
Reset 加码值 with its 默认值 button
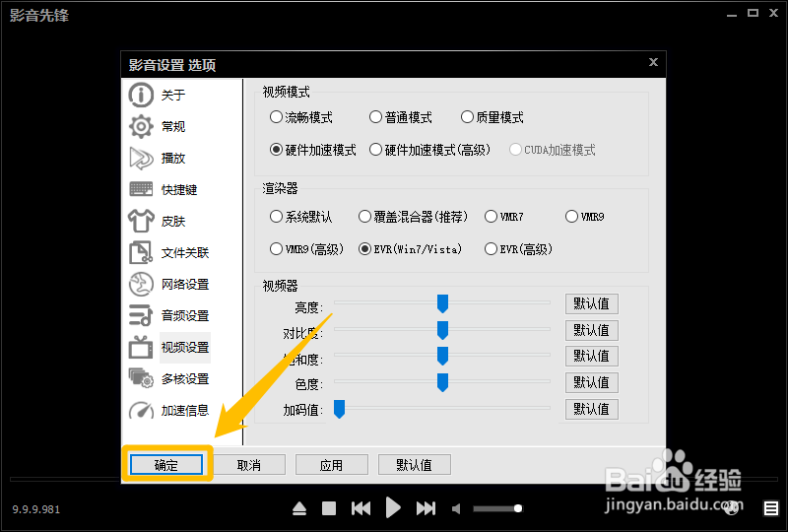[592, 409]
